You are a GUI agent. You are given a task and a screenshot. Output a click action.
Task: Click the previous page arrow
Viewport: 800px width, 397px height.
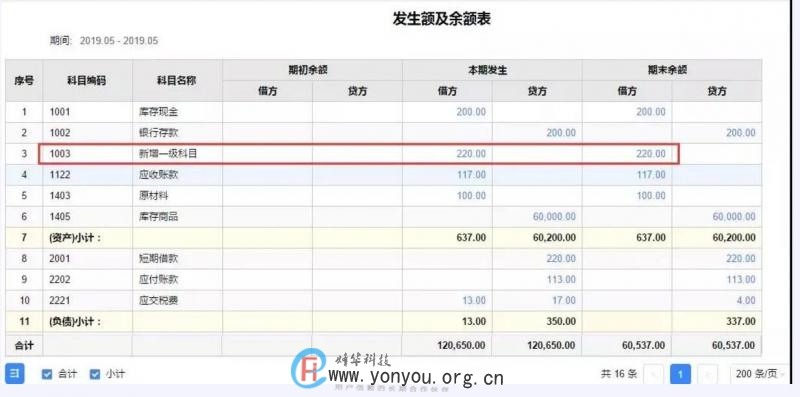[654, 374]
